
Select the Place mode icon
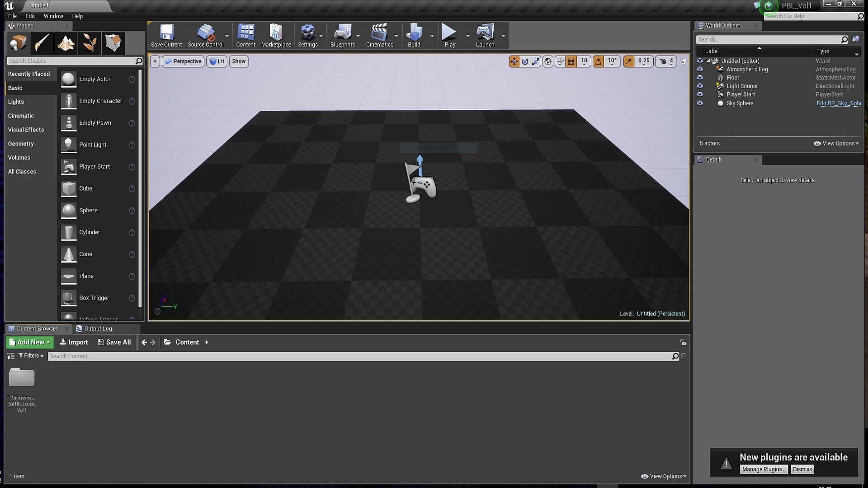(x=19, y=43)
